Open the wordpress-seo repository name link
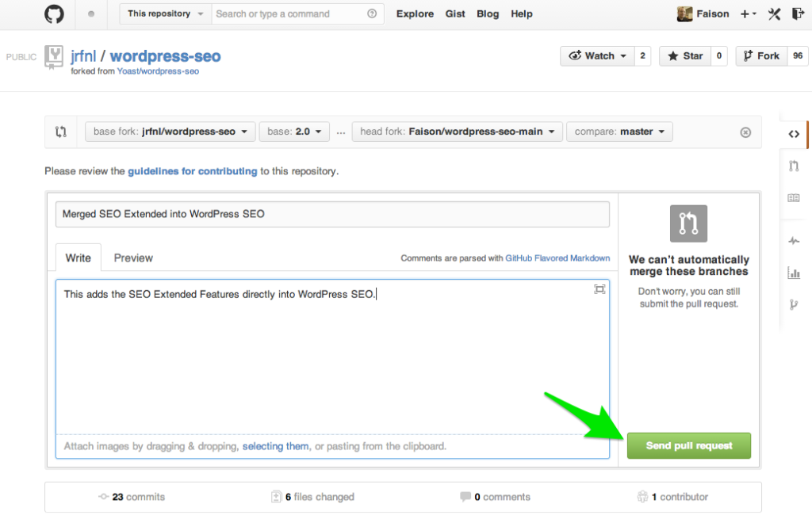Image resolution: width=812 pixels, height=519 pixels. click(x=165, y=56)
